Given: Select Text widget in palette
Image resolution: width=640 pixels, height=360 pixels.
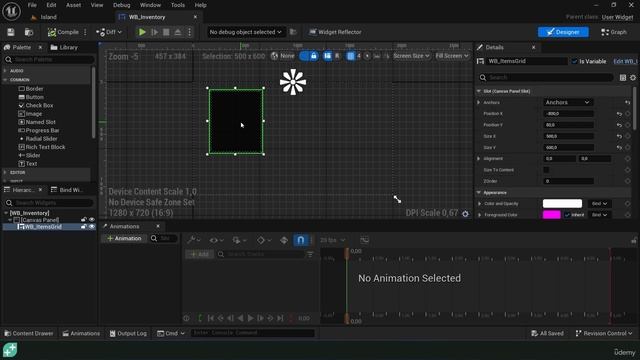Looking at the screenshot, I should tap(28, 164).
